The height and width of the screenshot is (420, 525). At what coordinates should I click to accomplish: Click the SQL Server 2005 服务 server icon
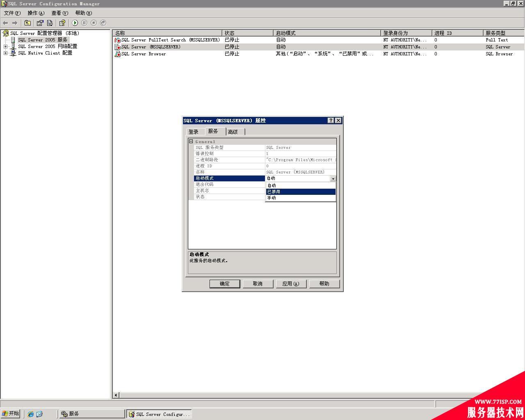[x=13, y=40]
